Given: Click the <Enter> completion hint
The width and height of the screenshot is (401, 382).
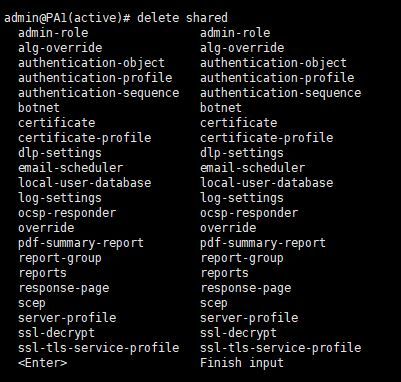Looking at the screenshot, I should [43, 363].
